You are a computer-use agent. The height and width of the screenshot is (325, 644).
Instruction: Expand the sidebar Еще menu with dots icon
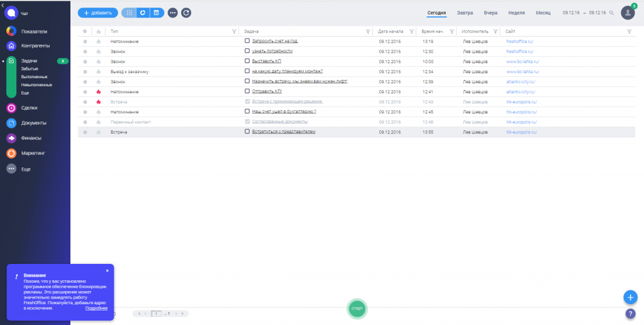tap(11, 169)
